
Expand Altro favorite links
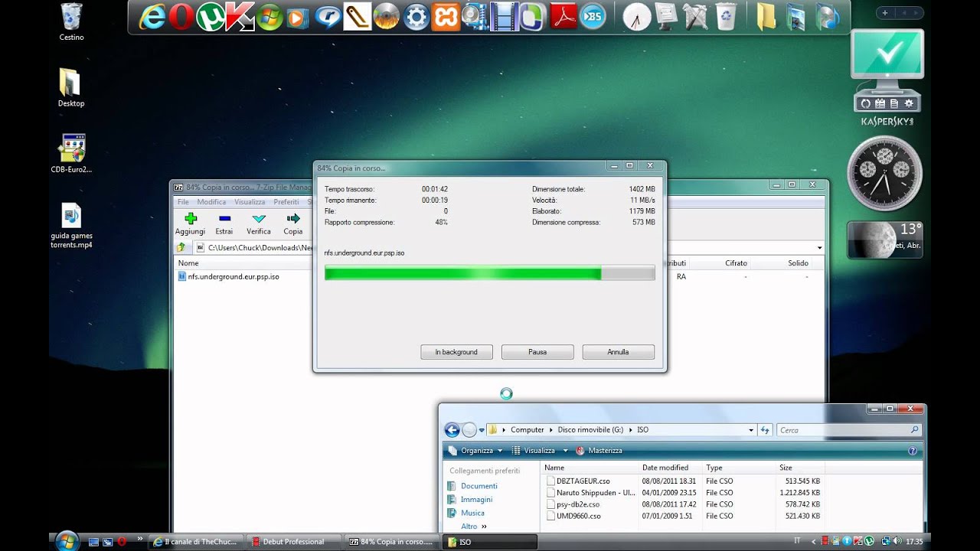pyautogui.click(x=473, y=527)
